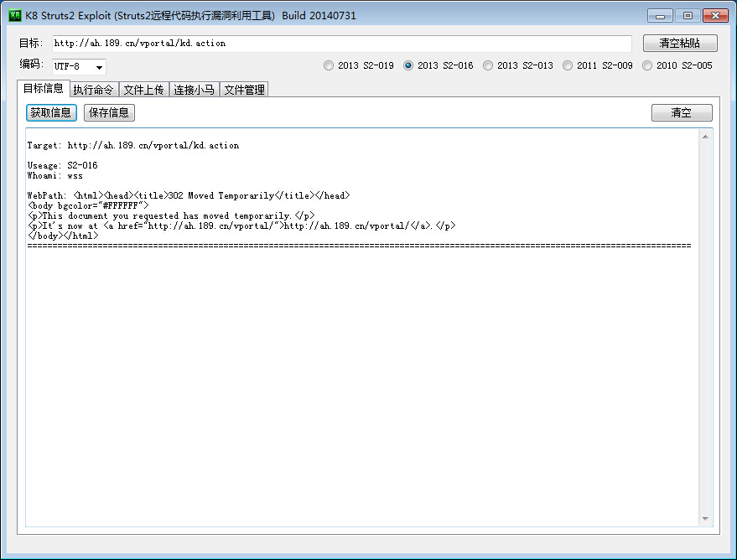Viewport: 737px width, 560px height.
Task: Click the "It's now at" href line
Action: 241,226
